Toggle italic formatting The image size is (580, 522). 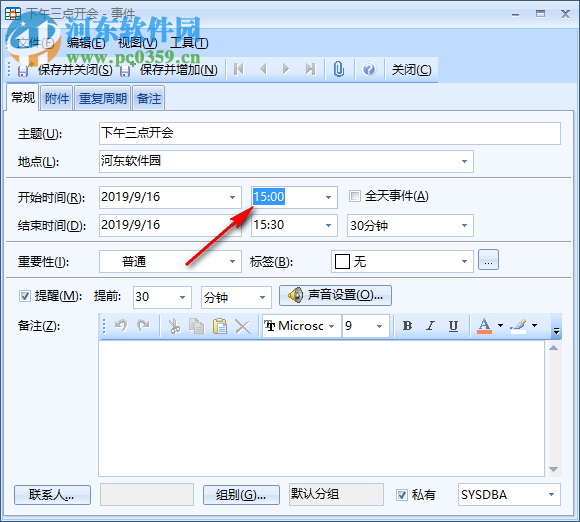[x=430, y=326]
